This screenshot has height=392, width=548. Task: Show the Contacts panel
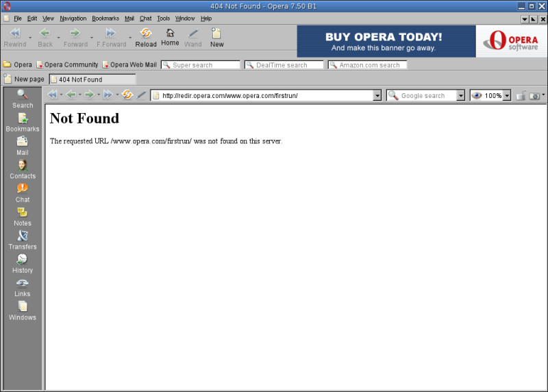pyautogui.click(x=23, y=169)
